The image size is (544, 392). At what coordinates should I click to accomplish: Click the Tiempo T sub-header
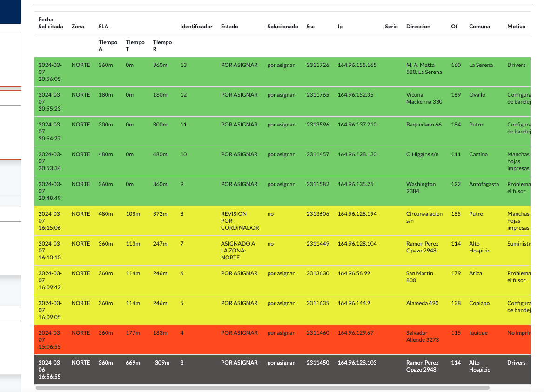135,46
